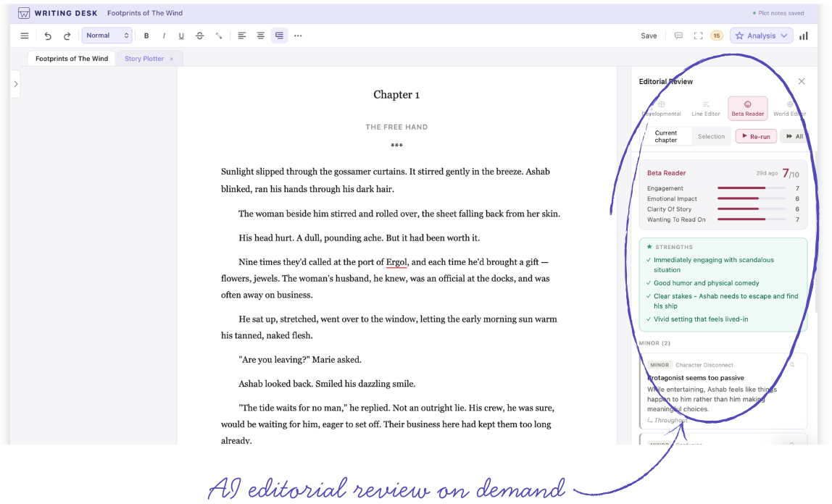The image size is (832, 504).
Task: Click the clear formatting brush icon
Action: [219, 36]
